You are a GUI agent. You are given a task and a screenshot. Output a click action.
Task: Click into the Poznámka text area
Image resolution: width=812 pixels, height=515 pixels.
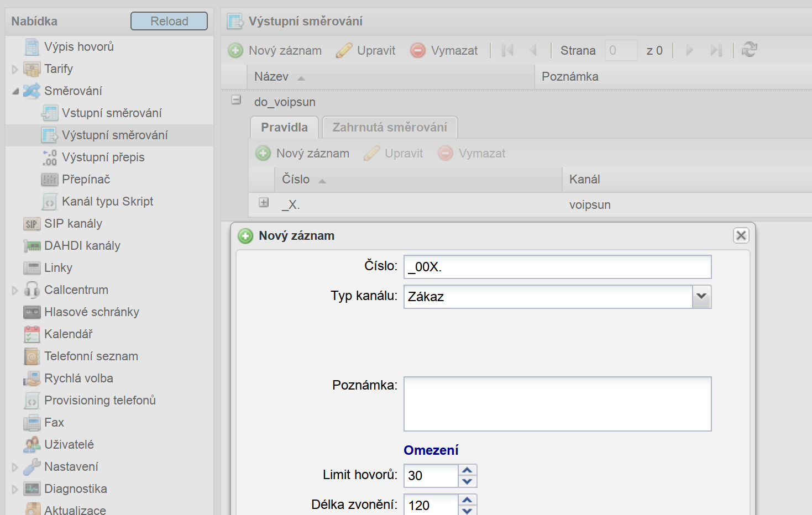click(557, 404)
